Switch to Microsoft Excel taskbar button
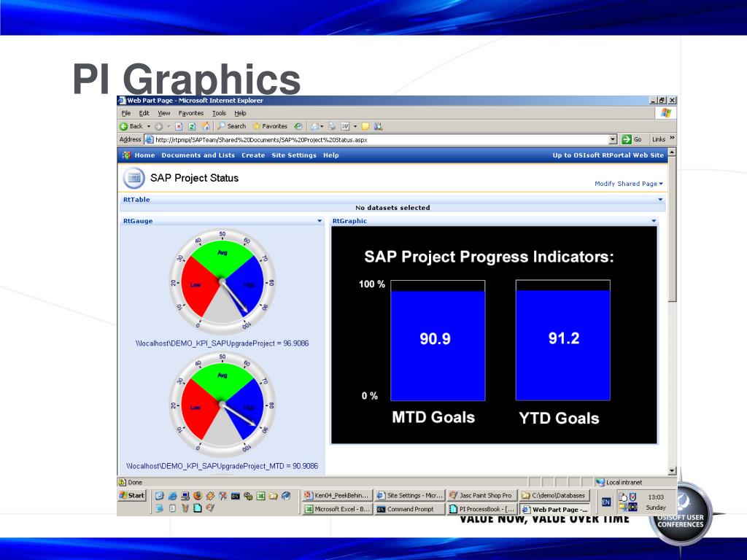747x560 pixels. coord(337,509)
